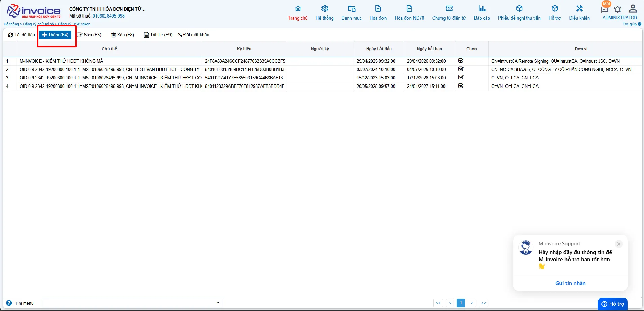Click the Chọn column header
Image resolution: width=644 pixels, height=311 pixels.
point(471,49)
